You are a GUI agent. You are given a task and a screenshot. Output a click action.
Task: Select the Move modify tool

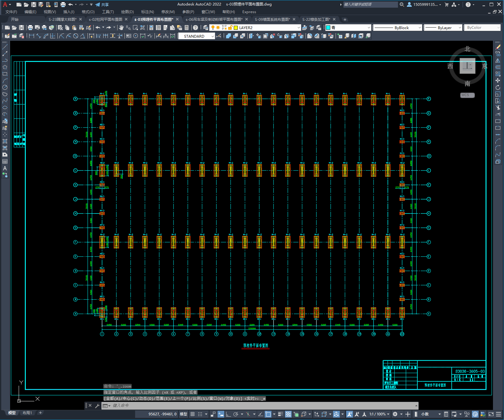click(x=498, y=81)
